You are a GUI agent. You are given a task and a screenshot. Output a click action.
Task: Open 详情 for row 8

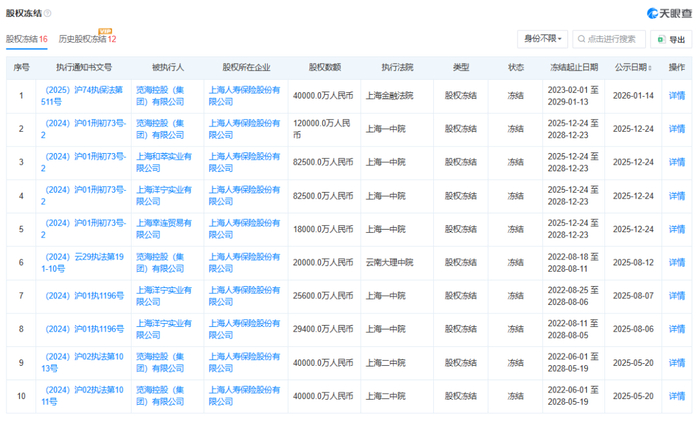click(677, 329)
